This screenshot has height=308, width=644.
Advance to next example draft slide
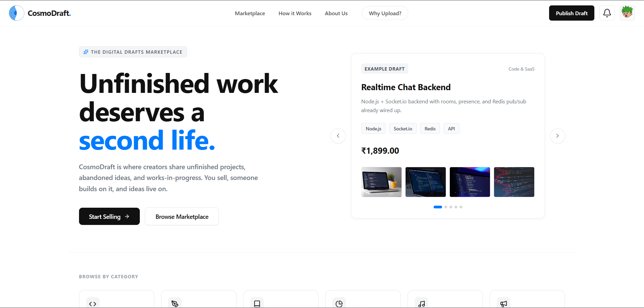pos(558,136)
